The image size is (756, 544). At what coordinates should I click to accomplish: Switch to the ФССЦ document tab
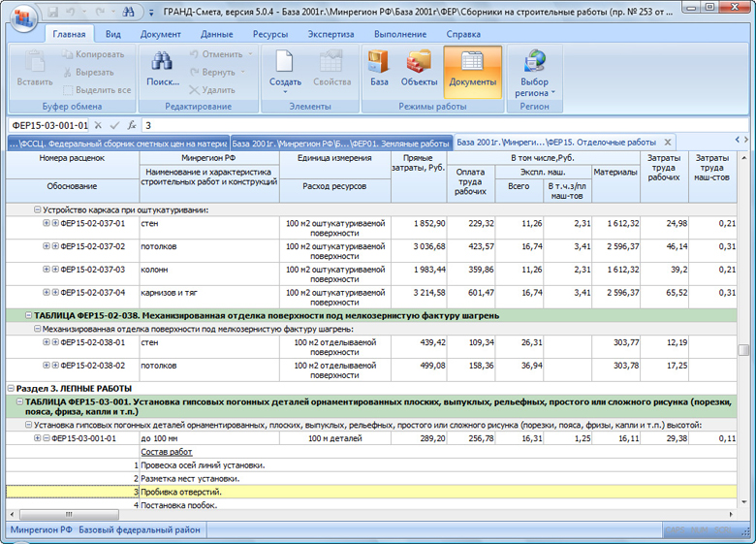(x=118, y=144)
